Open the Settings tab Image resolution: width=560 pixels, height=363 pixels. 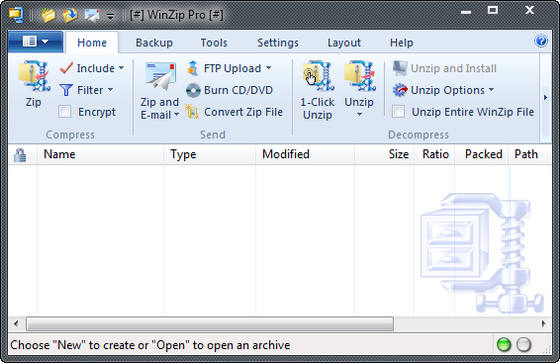point(278,43)
